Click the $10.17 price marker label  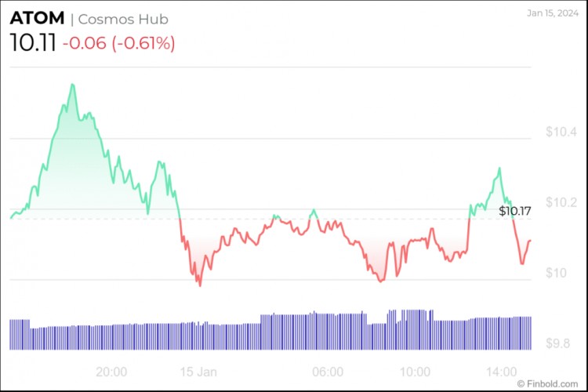click(x=516, y=210)
